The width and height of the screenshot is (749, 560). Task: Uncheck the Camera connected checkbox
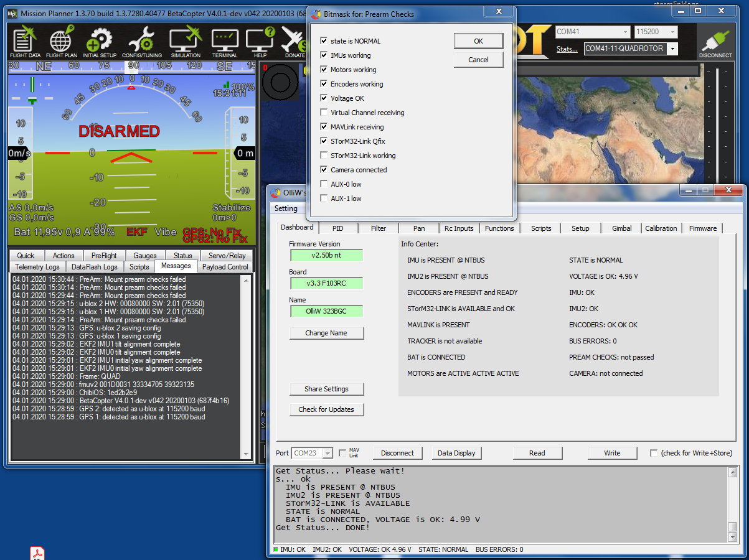[324, 170]
